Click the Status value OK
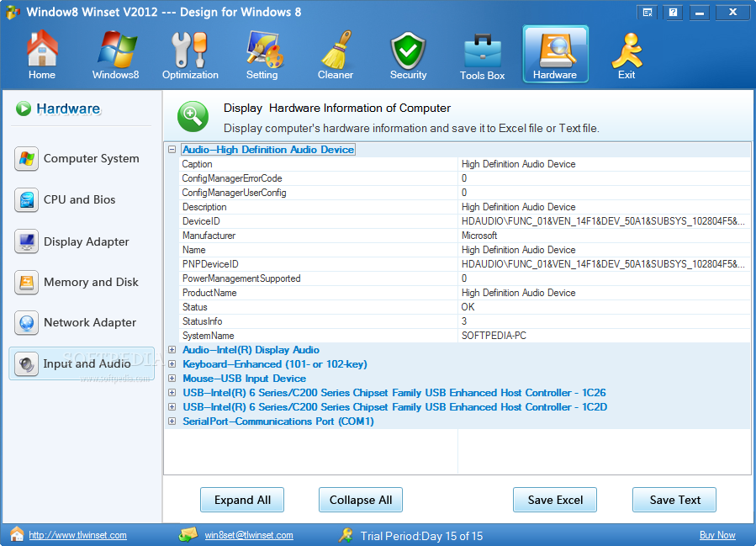756x546 pixels. click(468, 307)
